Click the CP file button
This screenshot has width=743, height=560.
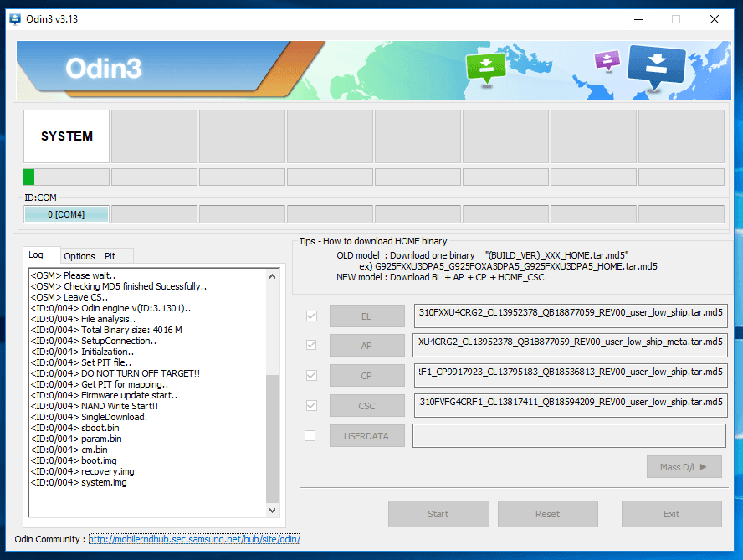[x=366, y=376]
